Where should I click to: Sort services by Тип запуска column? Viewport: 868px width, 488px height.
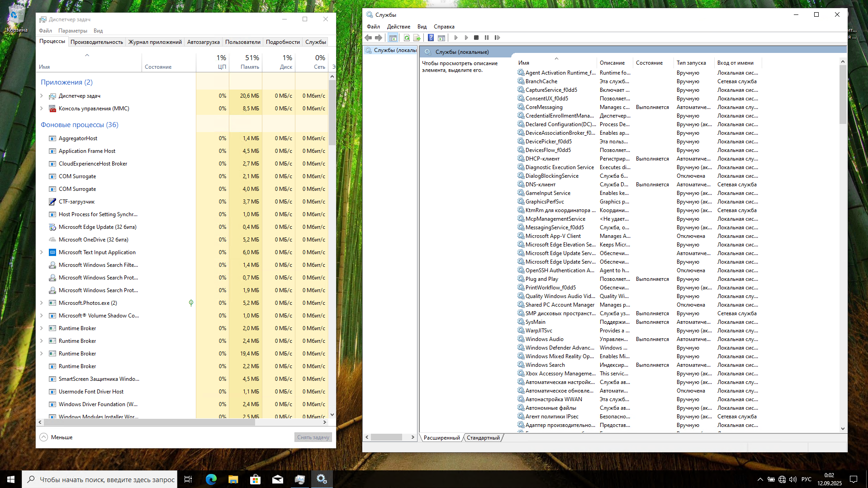(x=694, y=63)
